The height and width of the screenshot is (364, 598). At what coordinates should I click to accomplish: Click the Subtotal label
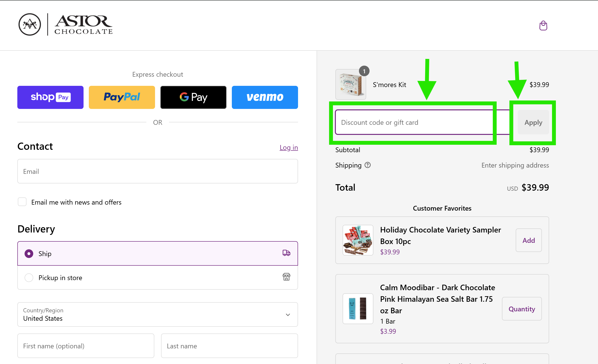348,150
